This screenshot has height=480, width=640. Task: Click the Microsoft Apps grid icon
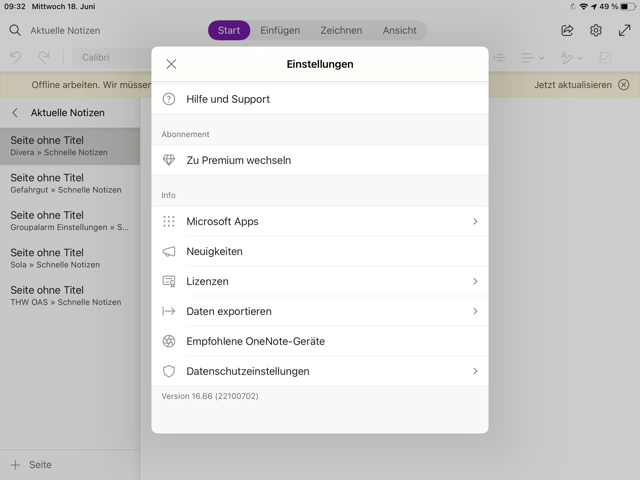point(169,221)
